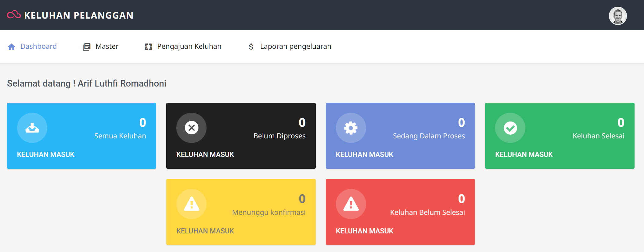The height and width of the screenshot is (252, 644).
Task: Click the welcome text Selamat datang heading
Action: pyautogui.click(x=87, y=83)
